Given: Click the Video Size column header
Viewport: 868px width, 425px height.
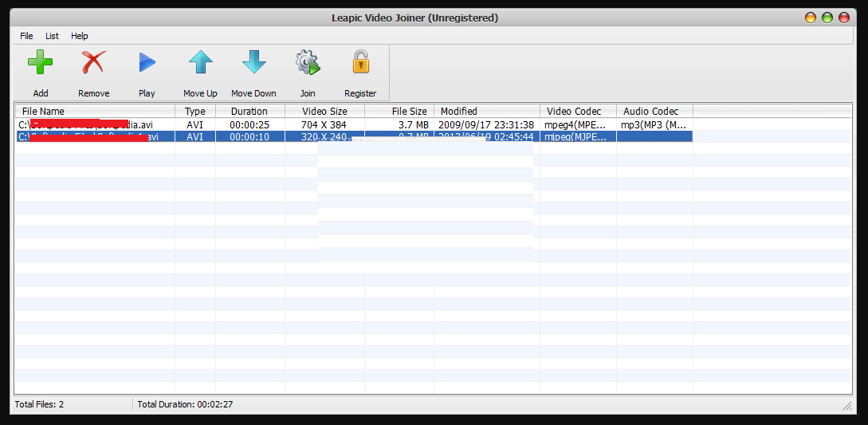Looking at the screenshot, I should tap(324, 112).
